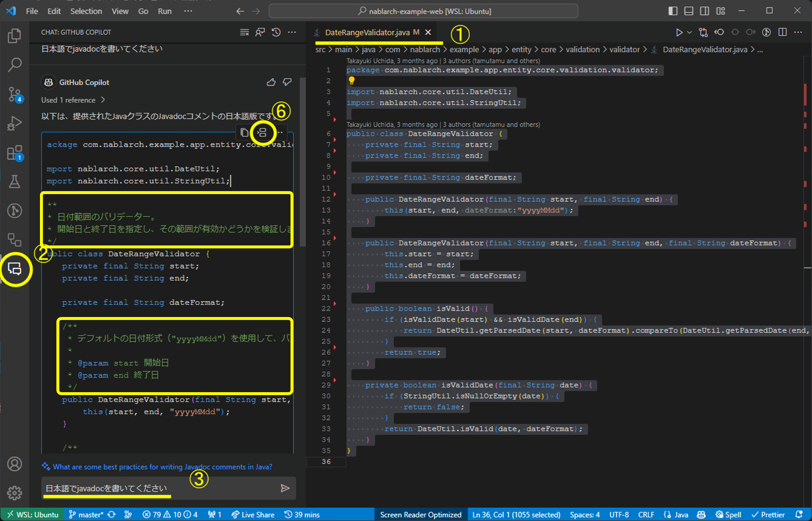The width and height of the screenshot is (812, 521).
Task: Start Live Share session
Action: click(x=253, y=514)
